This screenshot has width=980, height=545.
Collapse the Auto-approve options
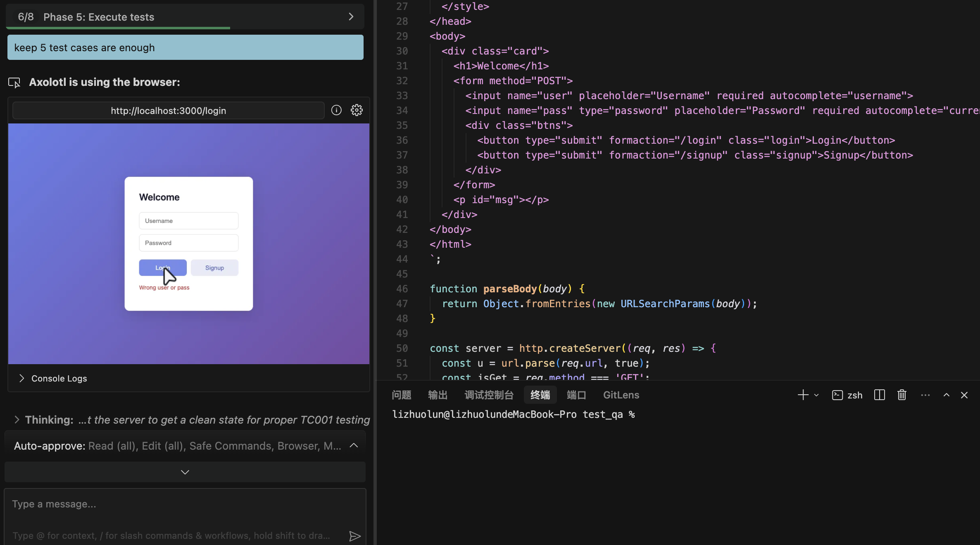(354, 445)
